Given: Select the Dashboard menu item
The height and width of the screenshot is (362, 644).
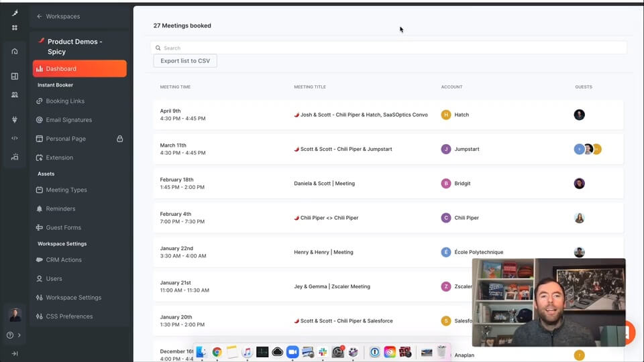Looking at the screenshot, I should [x=80, y=68].
